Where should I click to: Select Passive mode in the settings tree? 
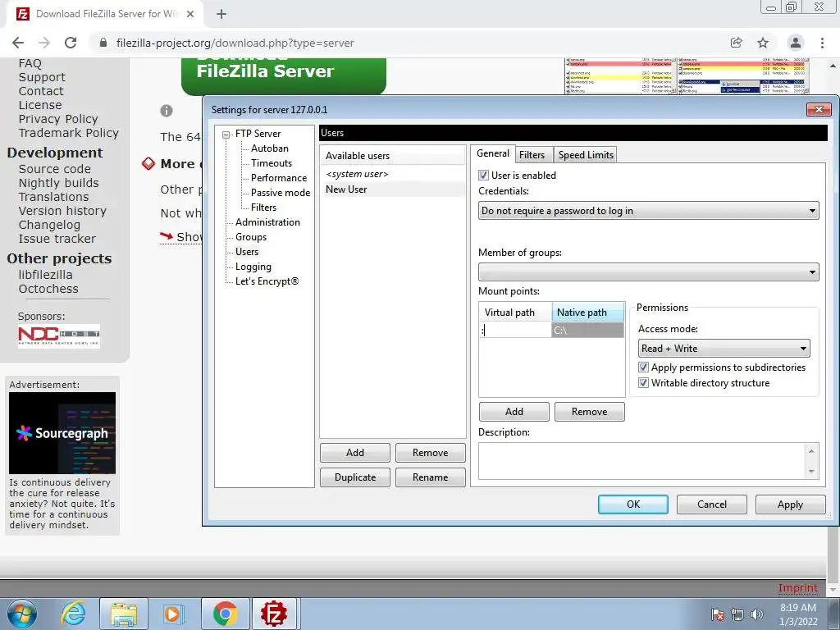[x=281, y=193]
